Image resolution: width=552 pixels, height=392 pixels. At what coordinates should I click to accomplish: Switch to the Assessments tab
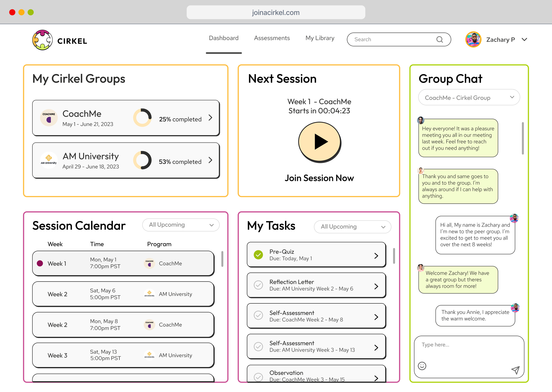(272, 38)
